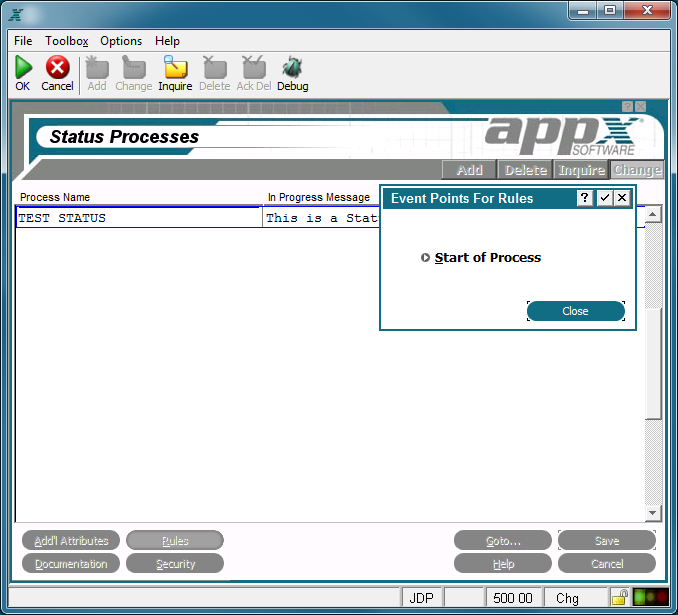Screen dimensions: 678x615
Task: Click the APPX logo icon in title bar
Action: tap(16, 14)
